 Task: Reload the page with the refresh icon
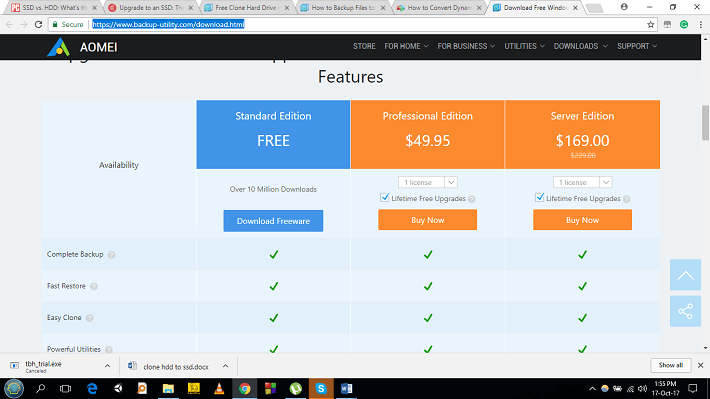(x=38, y=24)
